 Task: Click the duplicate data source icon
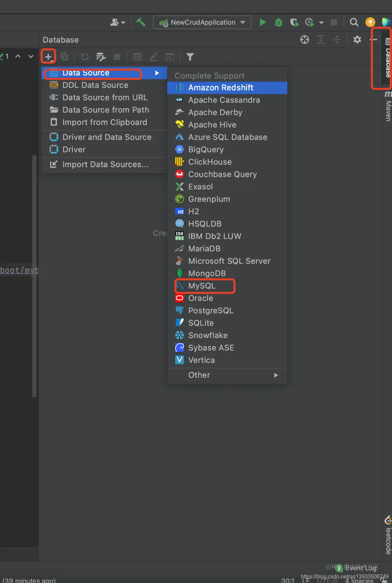pos(64,57)
